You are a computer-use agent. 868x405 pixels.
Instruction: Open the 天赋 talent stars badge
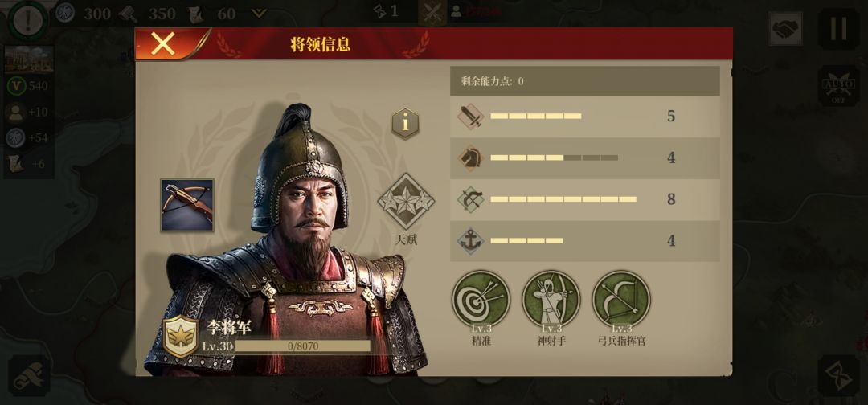coord(406,202)
